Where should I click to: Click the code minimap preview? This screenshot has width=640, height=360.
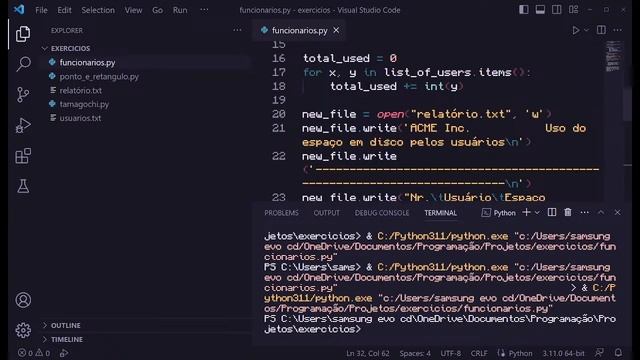613,57
